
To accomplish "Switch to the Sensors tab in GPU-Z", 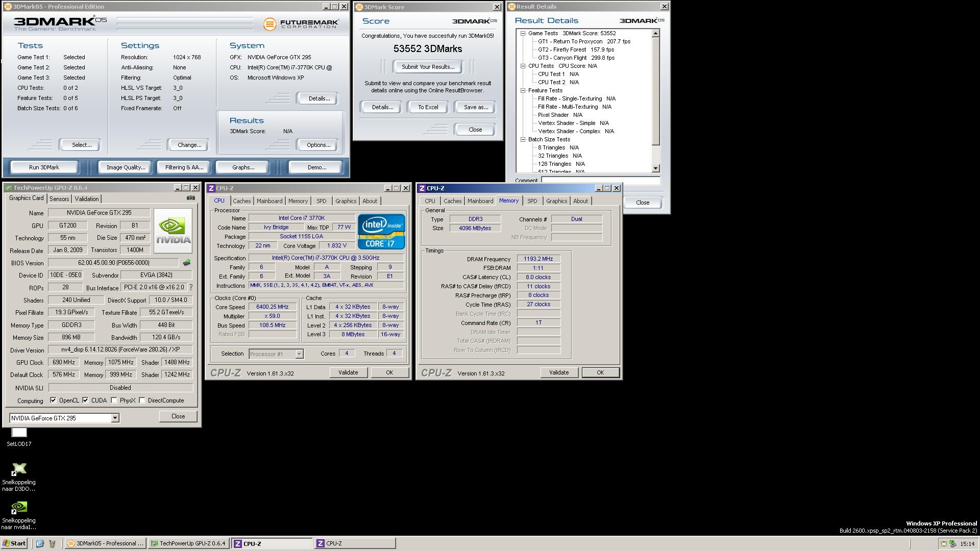I will (x=59, y=199).
